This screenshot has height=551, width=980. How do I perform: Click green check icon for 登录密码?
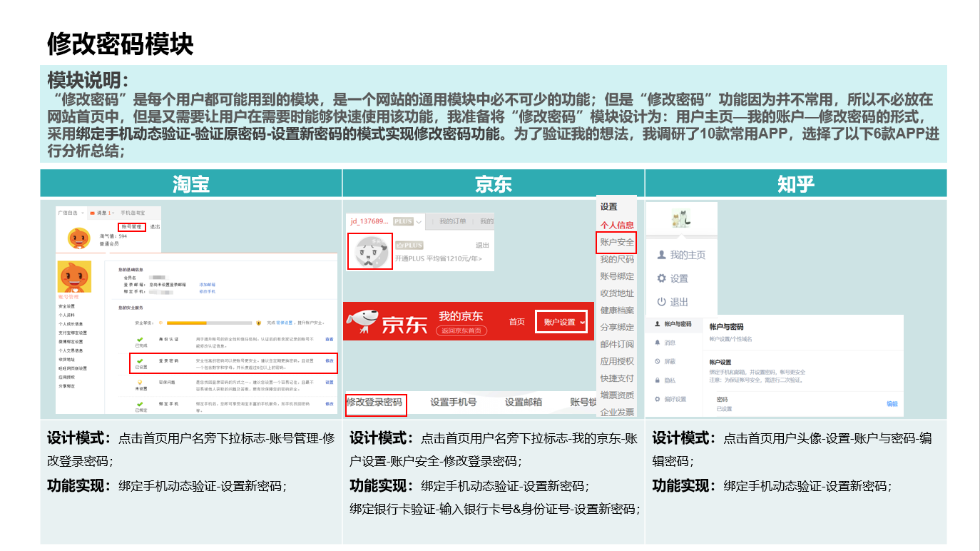point(141,361)
